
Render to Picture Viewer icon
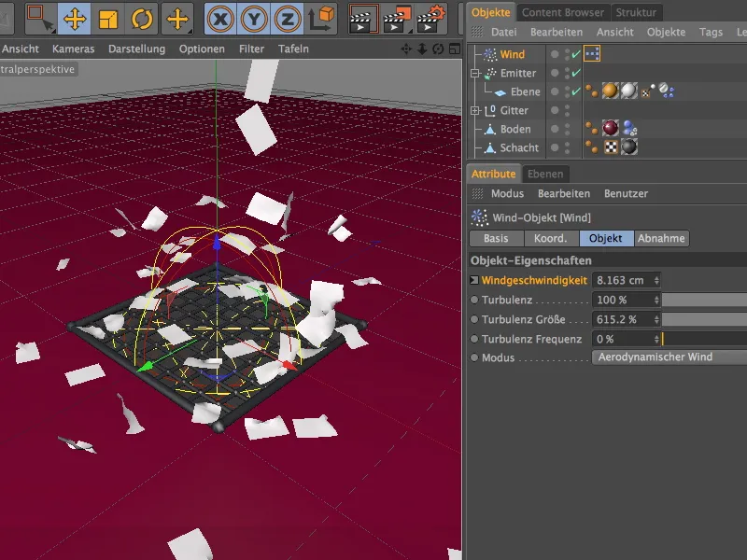[x=397, y=19]
